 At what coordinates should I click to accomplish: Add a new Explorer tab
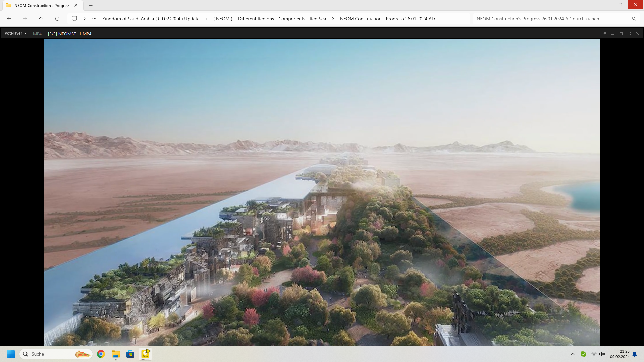pos(91,5)
